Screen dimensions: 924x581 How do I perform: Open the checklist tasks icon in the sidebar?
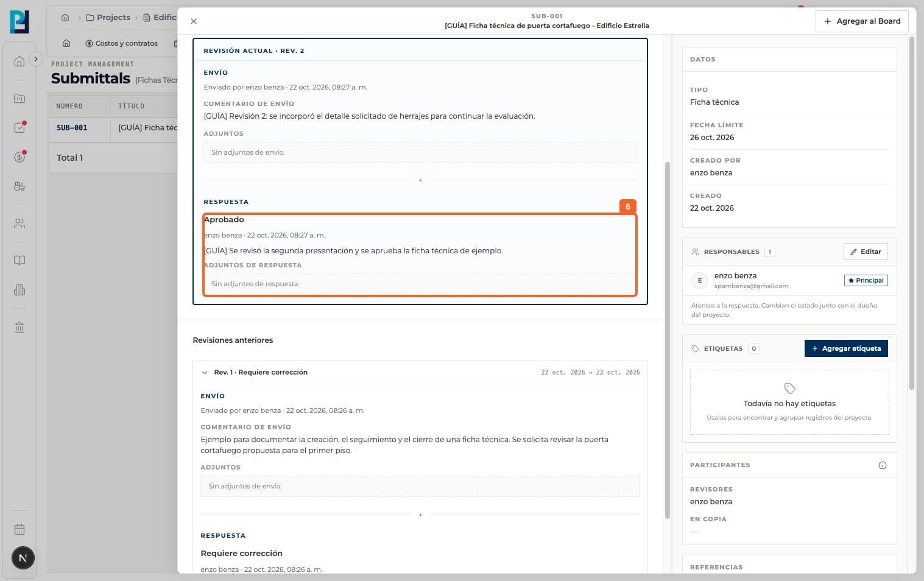19,128
